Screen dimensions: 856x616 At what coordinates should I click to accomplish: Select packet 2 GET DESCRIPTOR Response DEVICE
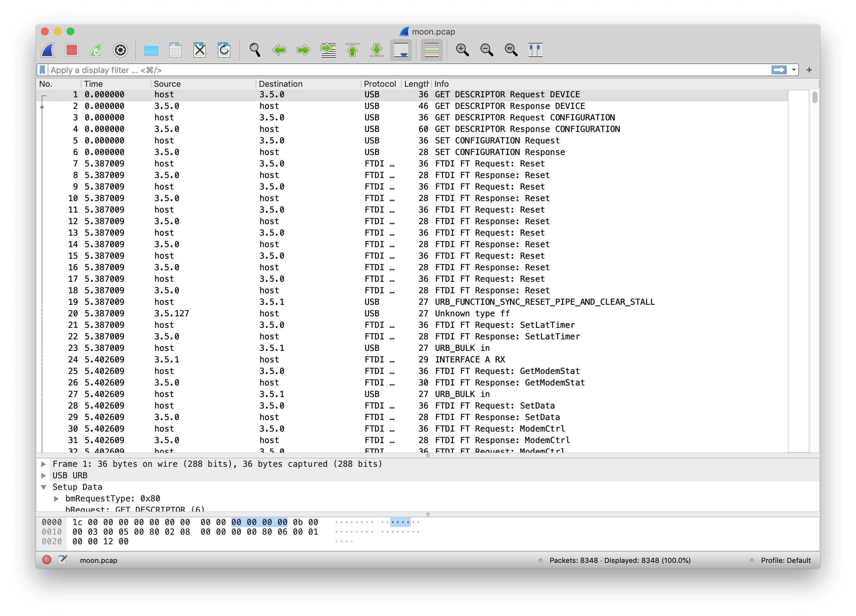412,106
